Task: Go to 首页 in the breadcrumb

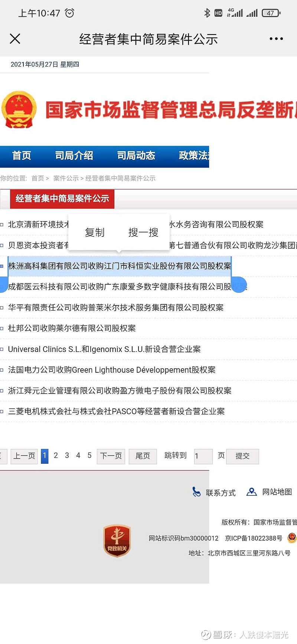Action: pos(37,178)
